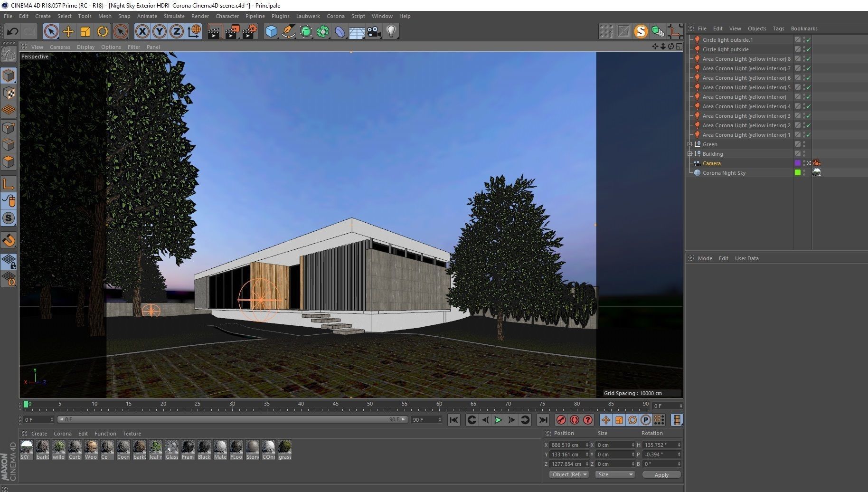This screenshot has height=492, width=868.
Task: Open the material manager Create menu
Action: click(39, 434)
